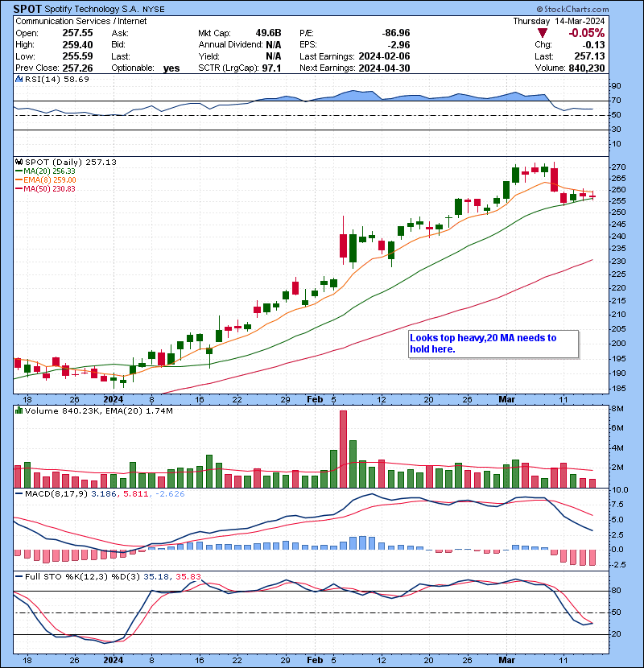Click the orange EMA(8) 259.00 legend entry
The width and height of the screenshot is (644, 668).
[46, 179]
